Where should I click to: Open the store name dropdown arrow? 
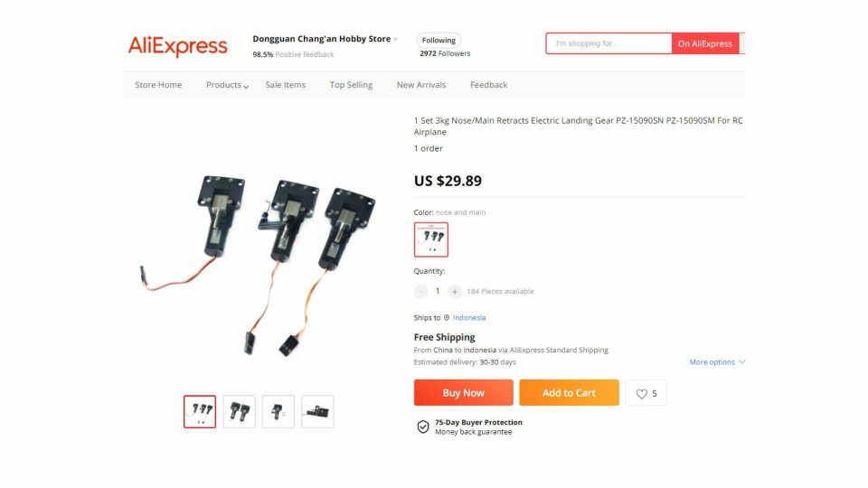tap(395, 39)
